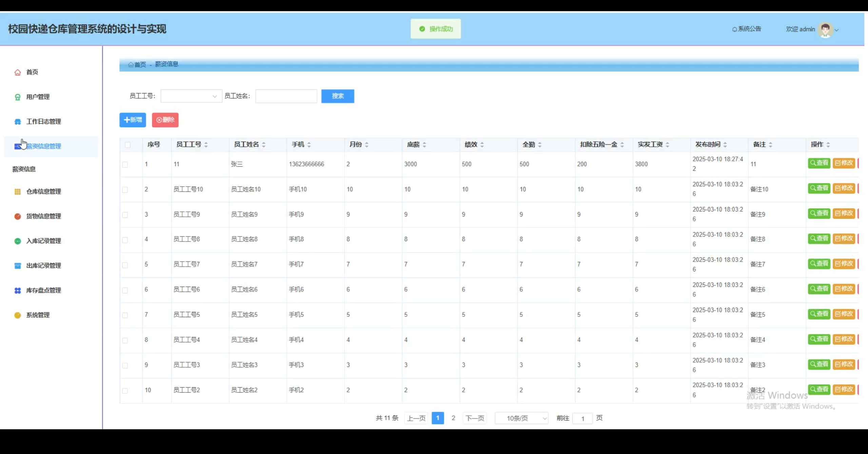This screenshot has width=868, height=454.
Task: Click the red 删除 button
Action: coord(165,120)
